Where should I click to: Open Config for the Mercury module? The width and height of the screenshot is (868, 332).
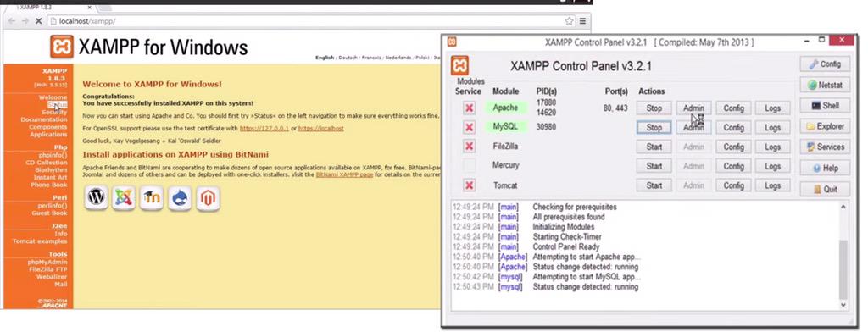[x=733, y=166]
